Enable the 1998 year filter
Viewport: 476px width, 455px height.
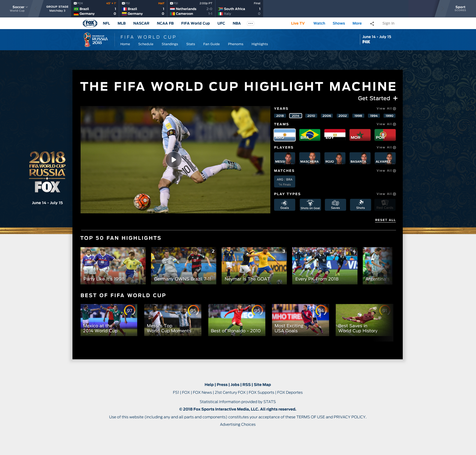tap(358, 116)
